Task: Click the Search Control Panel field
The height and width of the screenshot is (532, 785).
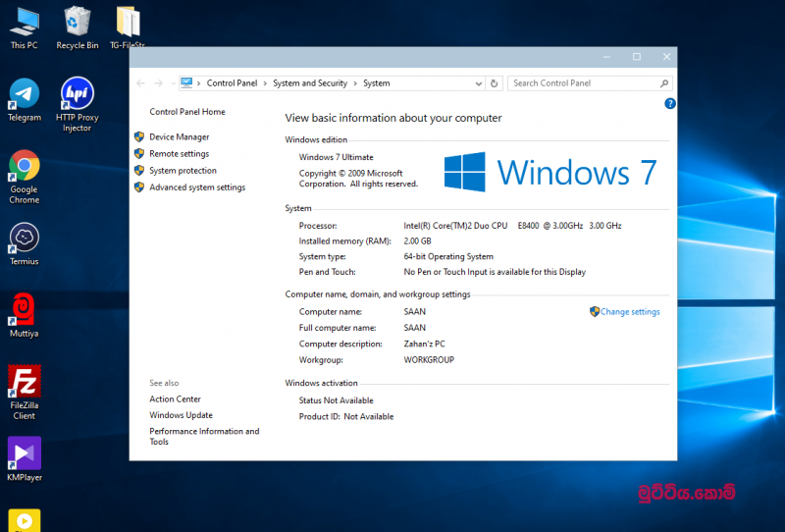Action: pyautogui.click(x=584, y=83)
